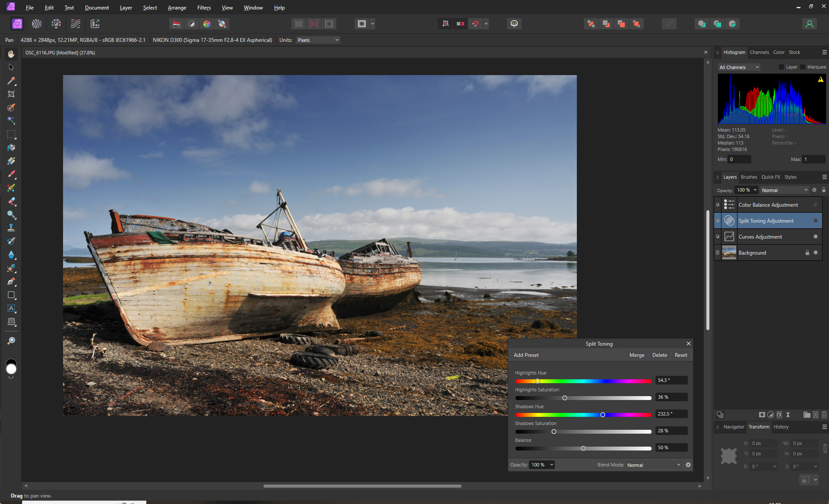Click Add Preset in Split Toning
The height and width of the screenshot is (504, 829).
tap(526, 355)
